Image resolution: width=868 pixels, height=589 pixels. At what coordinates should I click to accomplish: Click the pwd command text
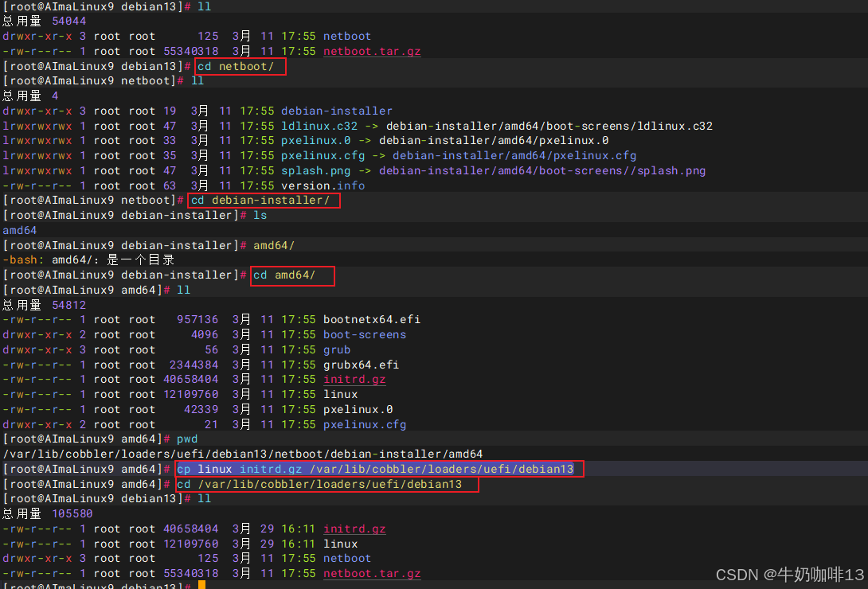[187, 439]
